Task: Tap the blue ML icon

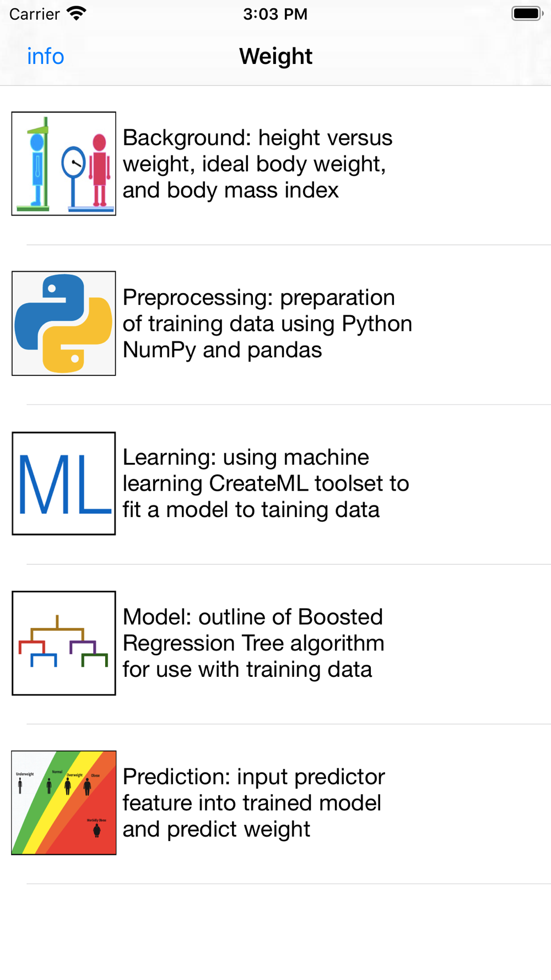Action: point(64,483)
